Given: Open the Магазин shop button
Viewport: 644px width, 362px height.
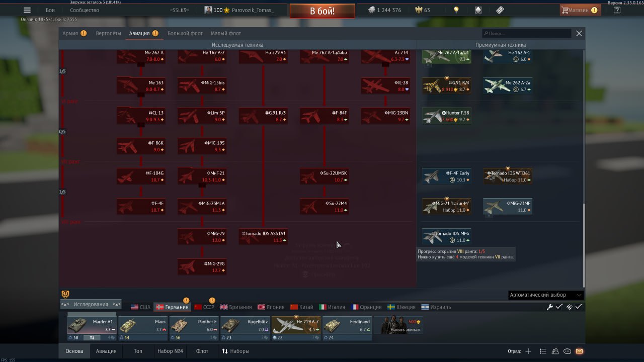Looking at the screenshot, I should pyautogui.click(x=580, y=10).
